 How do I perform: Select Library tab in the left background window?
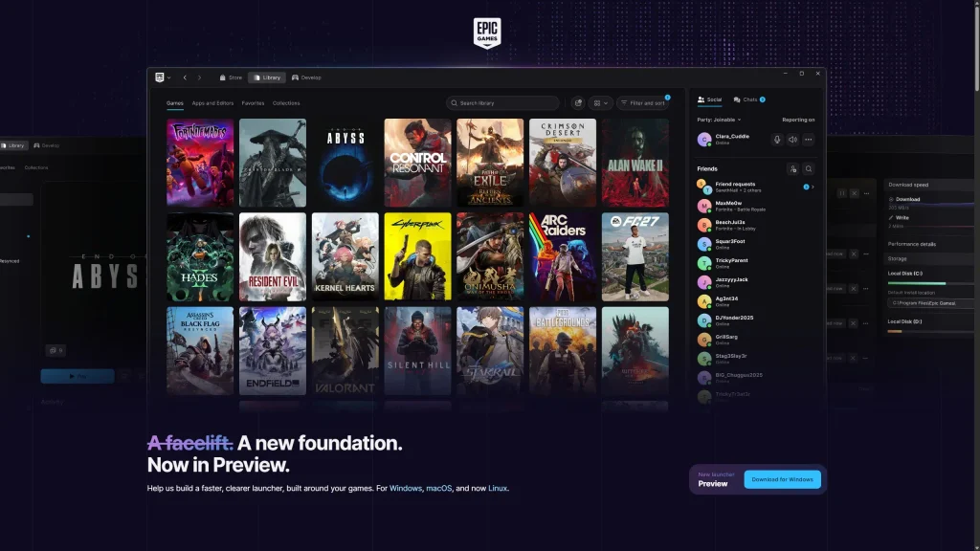point(13,145)
